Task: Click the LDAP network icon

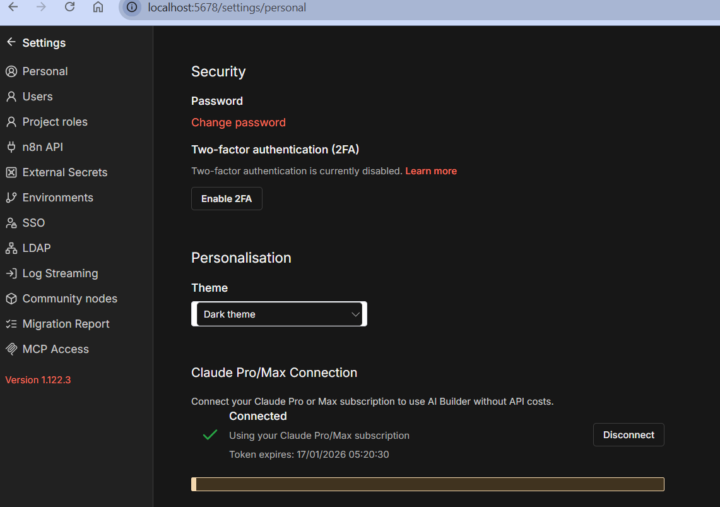Action: pyautogui.click(x=11, y=248)
